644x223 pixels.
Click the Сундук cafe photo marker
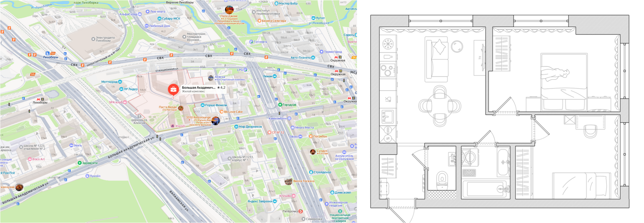(x=313, y=152)
